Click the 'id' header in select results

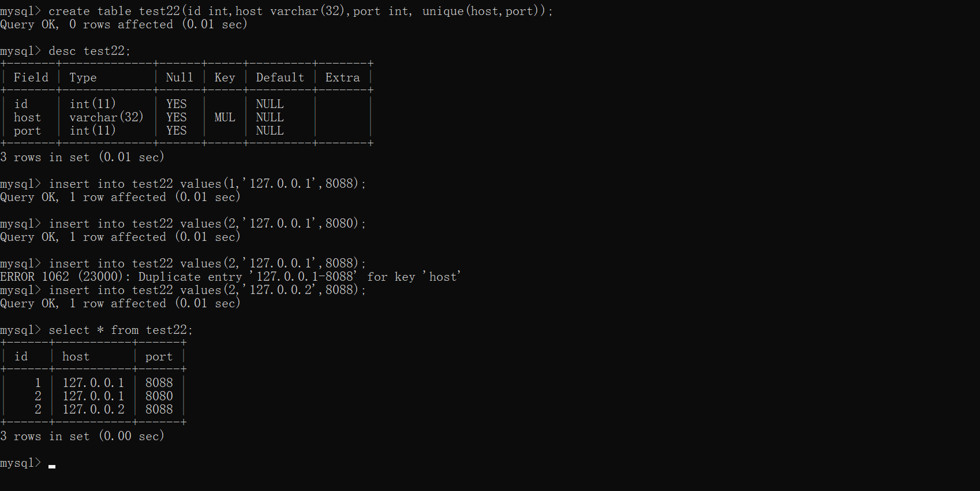click(x=21, y=356)
